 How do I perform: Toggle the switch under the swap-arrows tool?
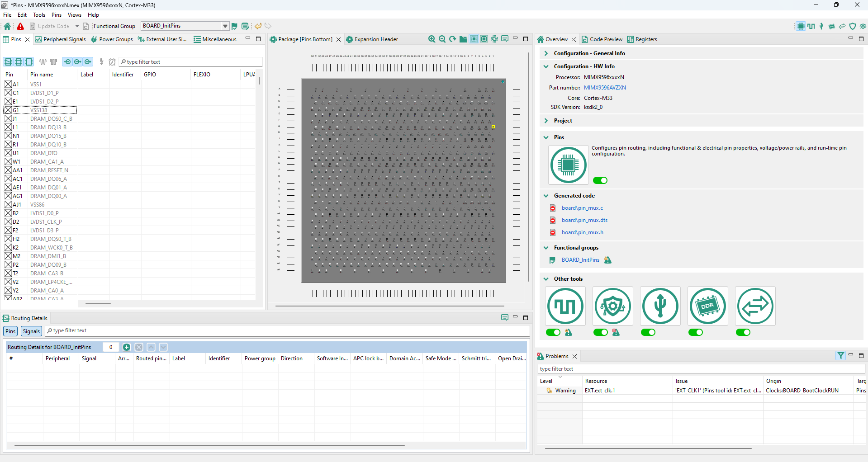click(742, 332)
